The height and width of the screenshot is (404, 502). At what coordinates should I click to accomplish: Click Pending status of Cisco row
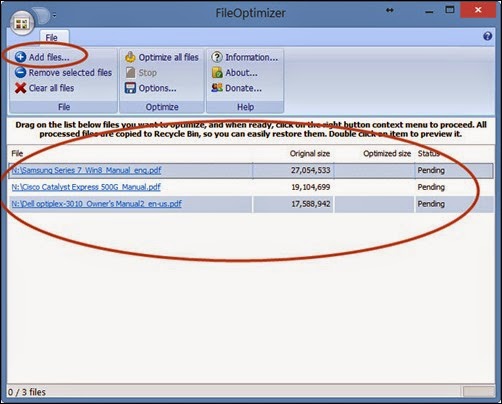coord(431,187)
